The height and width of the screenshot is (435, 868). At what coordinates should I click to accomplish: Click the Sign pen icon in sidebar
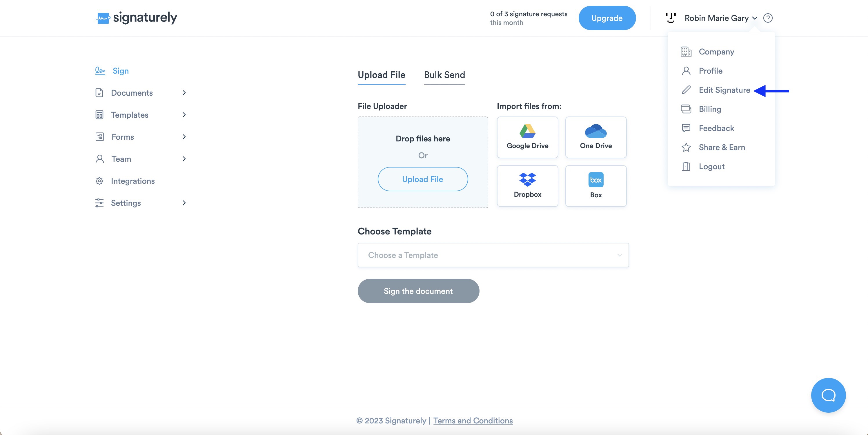point(100,71)
